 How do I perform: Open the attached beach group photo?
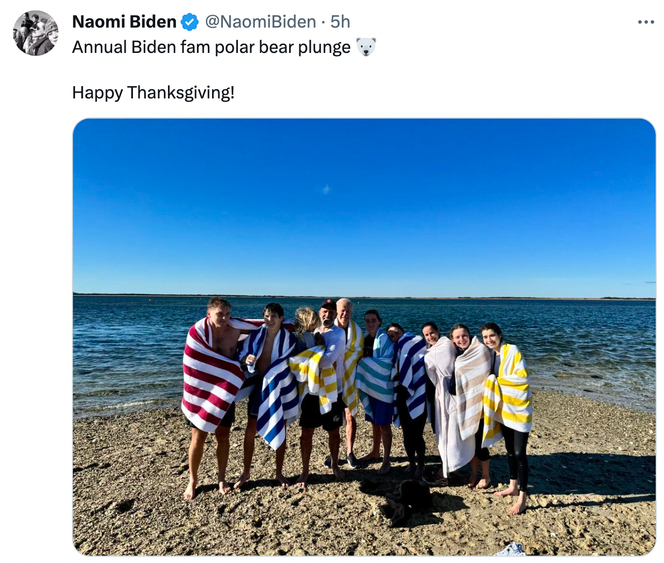(x=364, y=337)
